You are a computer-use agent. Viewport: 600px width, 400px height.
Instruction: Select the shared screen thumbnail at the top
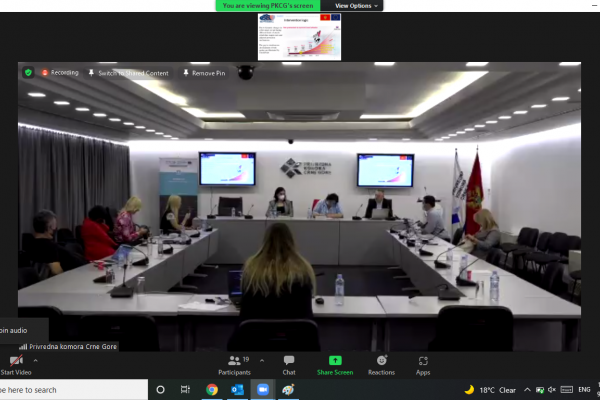(x=299, y=37)
